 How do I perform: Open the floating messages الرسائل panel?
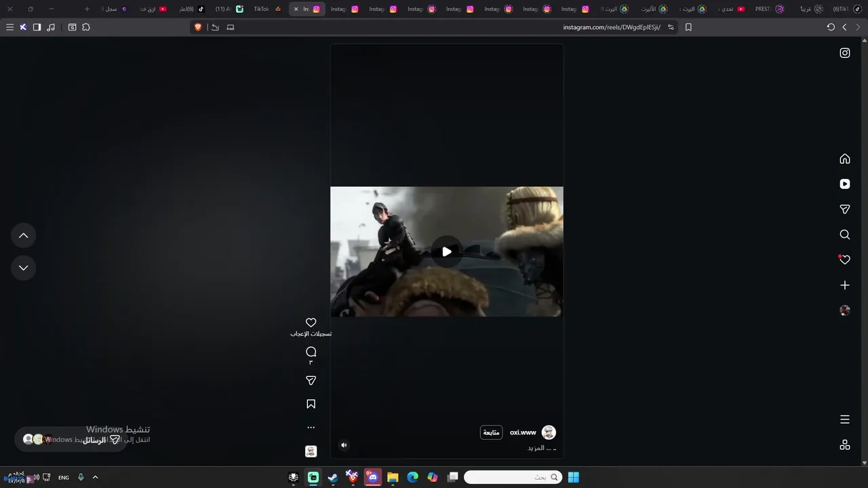tap(71, 439)
